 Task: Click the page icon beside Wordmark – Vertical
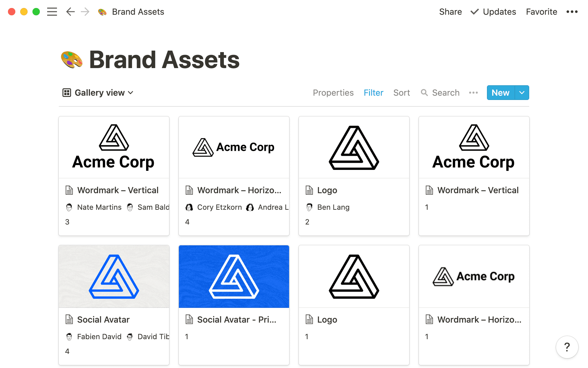click(69, 190)
